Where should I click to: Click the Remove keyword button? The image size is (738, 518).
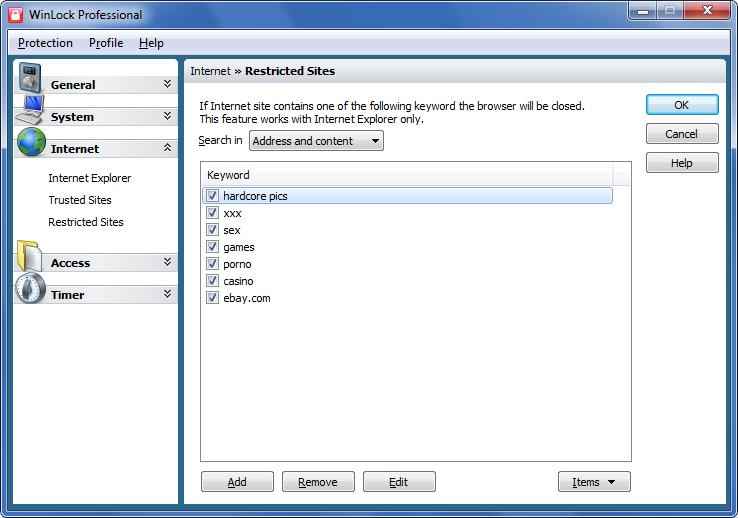[318, 482]
